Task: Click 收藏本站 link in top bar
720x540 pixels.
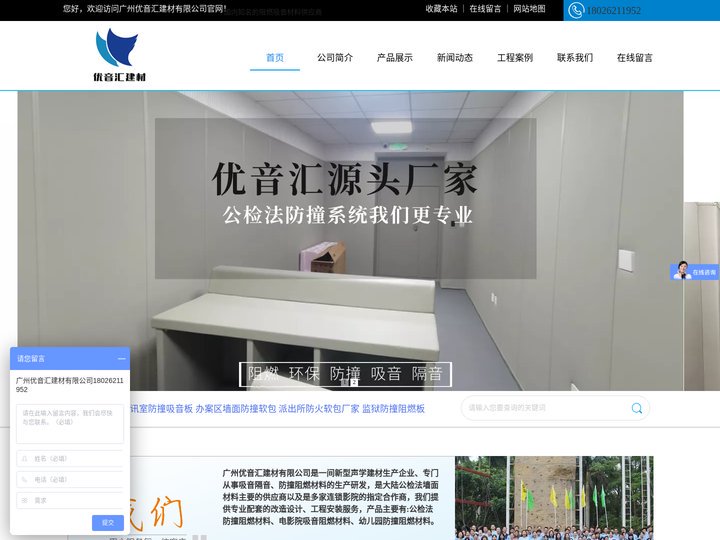Action: click(x=441, y=9)
